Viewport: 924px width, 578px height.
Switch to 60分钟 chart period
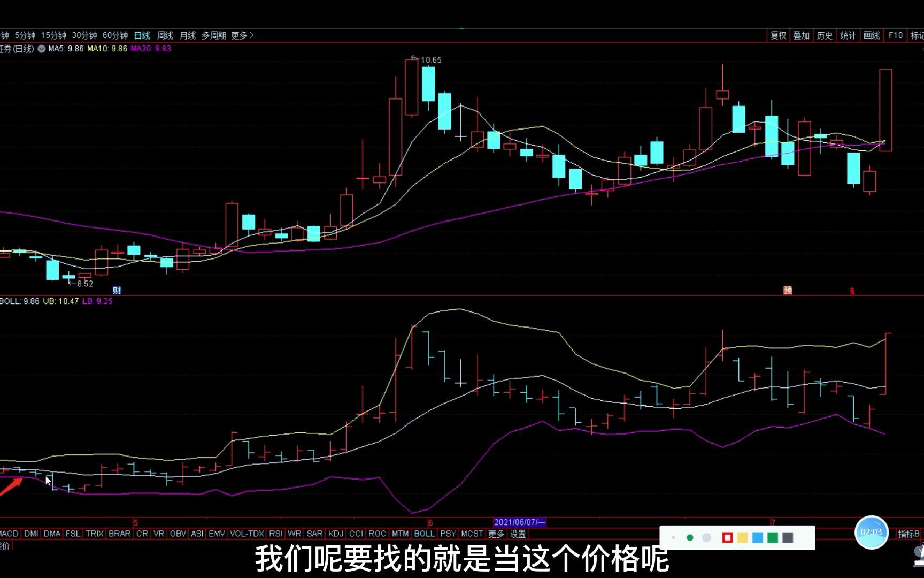[115, 35]
